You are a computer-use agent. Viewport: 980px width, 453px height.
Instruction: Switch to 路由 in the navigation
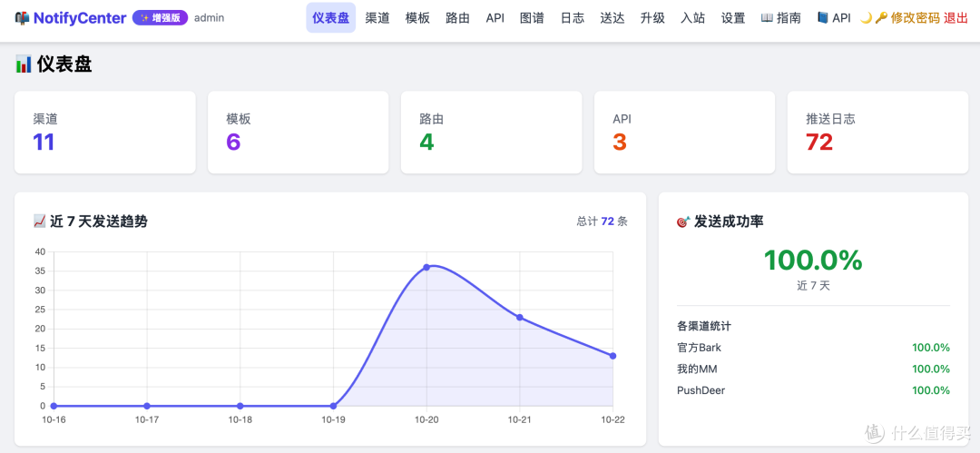457,18
